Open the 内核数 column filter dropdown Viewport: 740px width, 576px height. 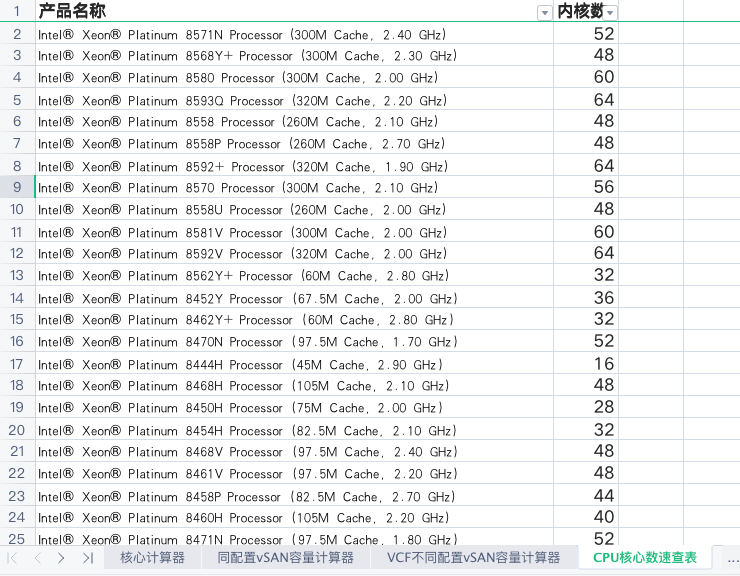[610, 13]
